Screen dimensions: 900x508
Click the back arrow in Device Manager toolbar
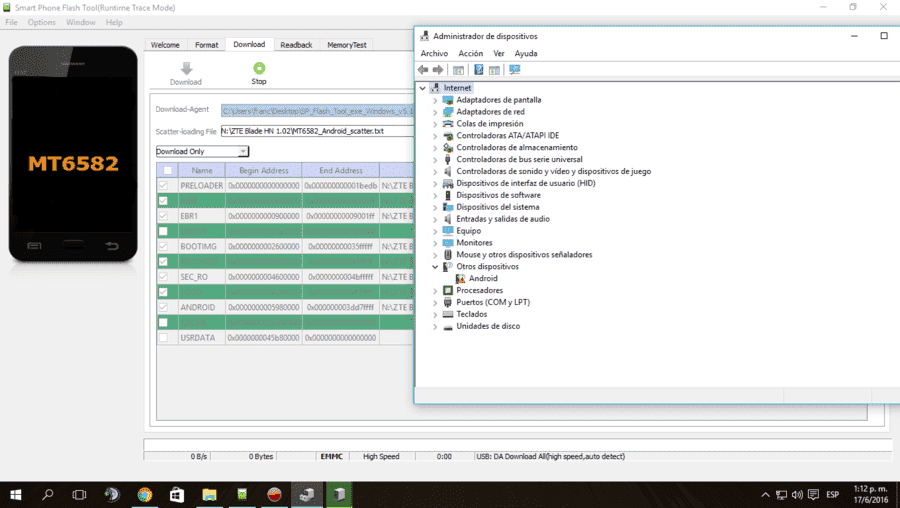click(423, 69)
